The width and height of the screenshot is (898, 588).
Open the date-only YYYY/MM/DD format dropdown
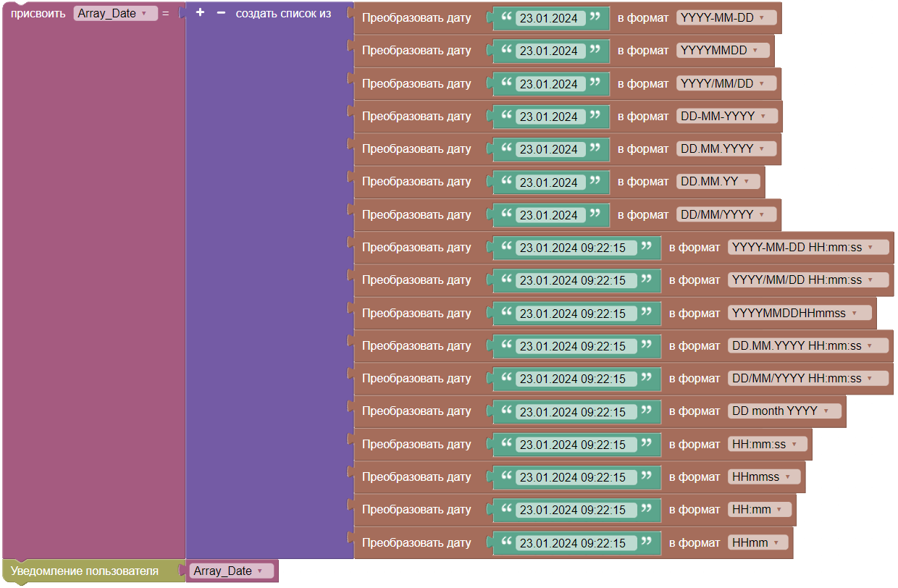point(726,84)
